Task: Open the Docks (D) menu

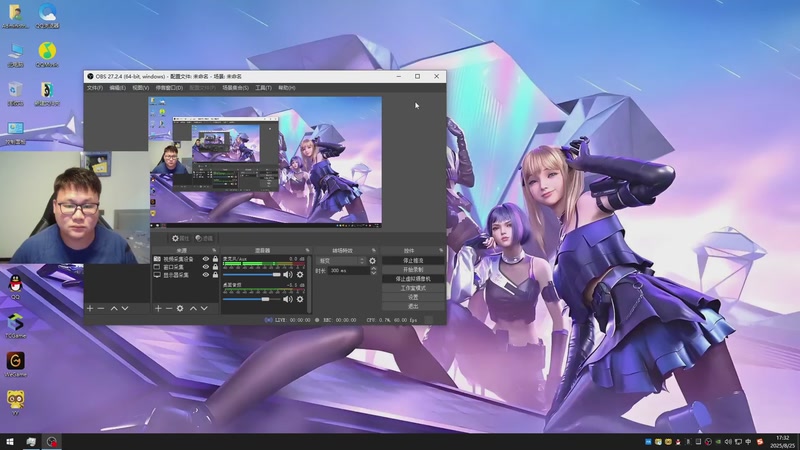Action: point(169,88)
